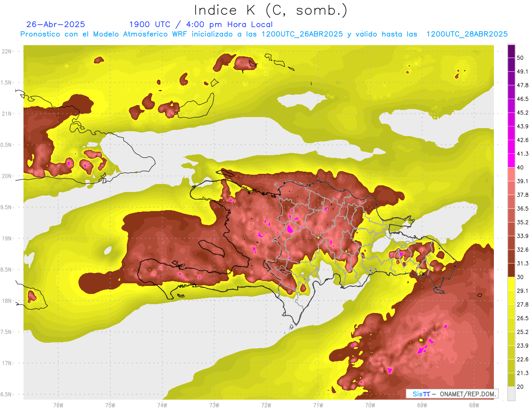Click the "49.1" colorbar label

point(523,71)
